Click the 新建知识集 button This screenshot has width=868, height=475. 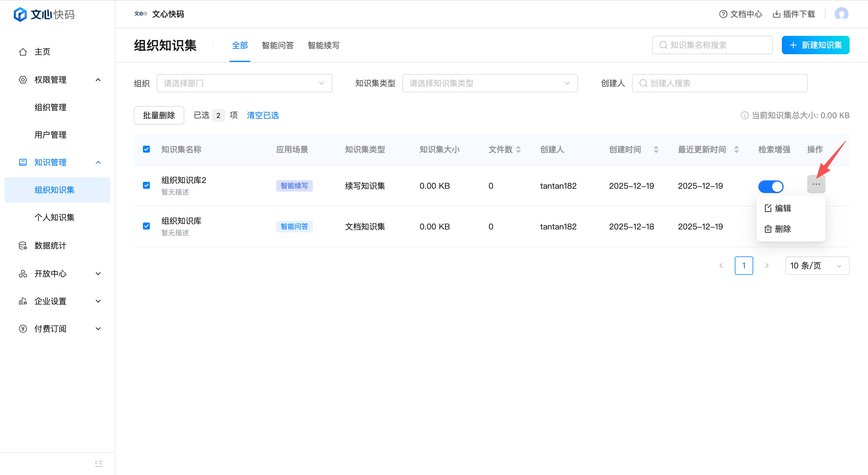pos(815,45)
